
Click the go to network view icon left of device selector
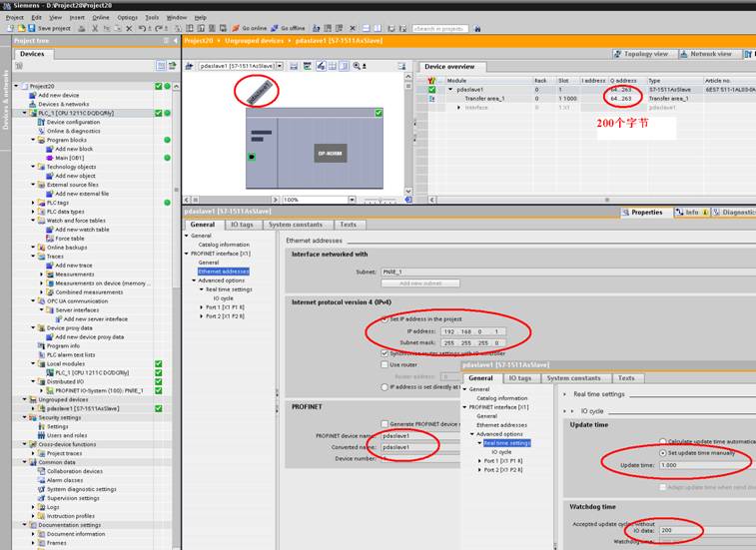[x=190, y=66]
